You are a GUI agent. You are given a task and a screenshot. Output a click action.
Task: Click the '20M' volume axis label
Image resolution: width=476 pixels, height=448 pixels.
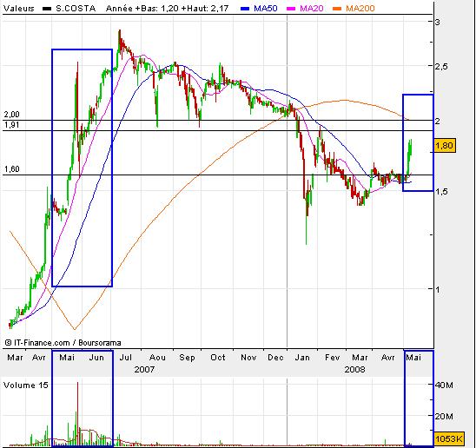(444, 416)
